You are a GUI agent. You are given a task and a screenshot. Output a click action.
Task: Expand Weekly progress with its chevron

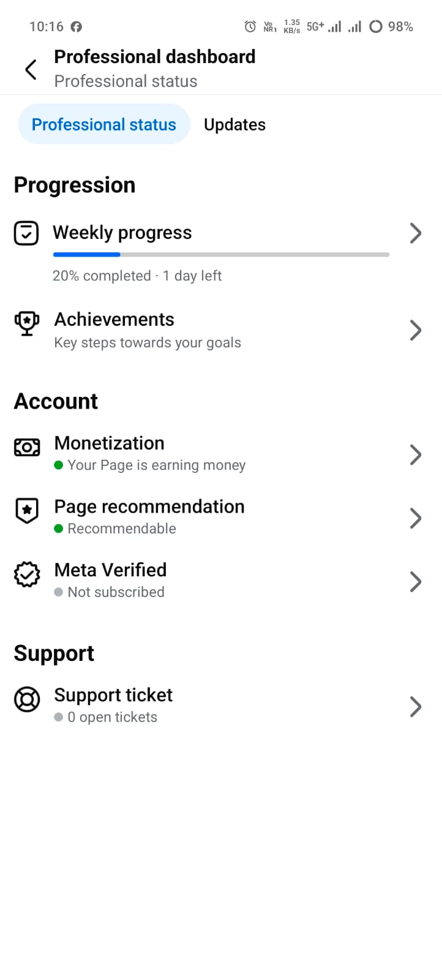[416, 233]
